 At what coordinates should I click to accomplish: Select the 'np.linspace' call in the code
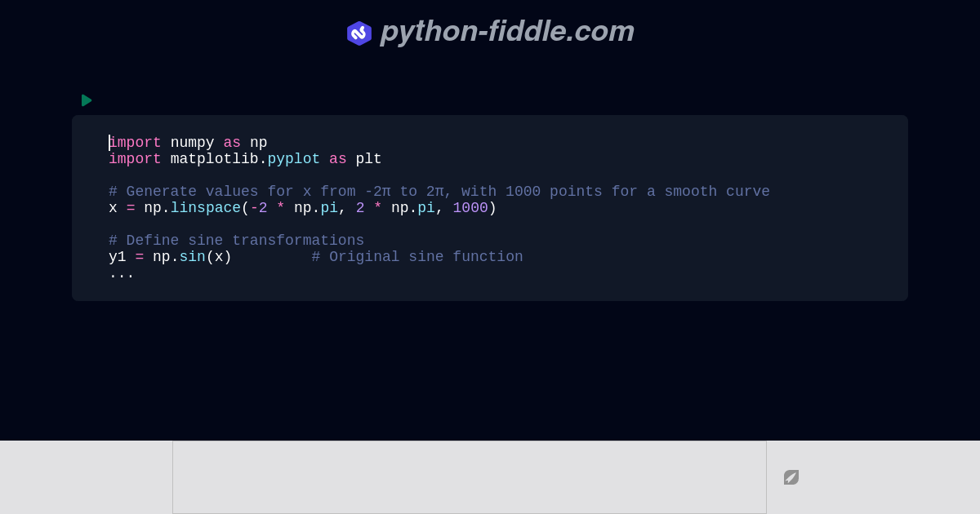pyautogui.click(x=192, y=208)
